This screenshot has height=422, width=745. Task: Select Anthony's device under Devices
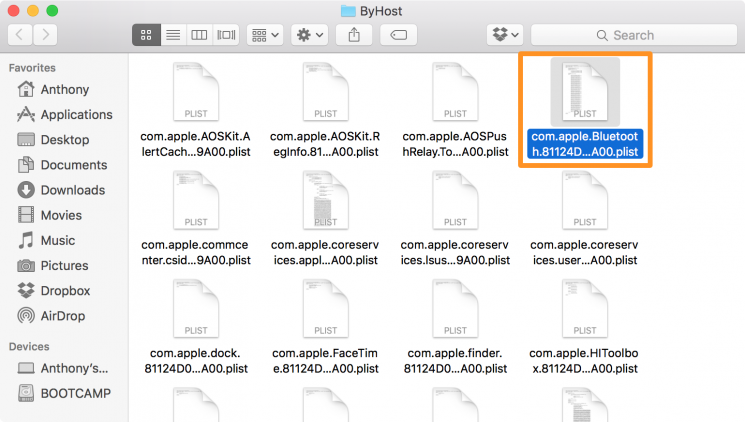(63, 368)
